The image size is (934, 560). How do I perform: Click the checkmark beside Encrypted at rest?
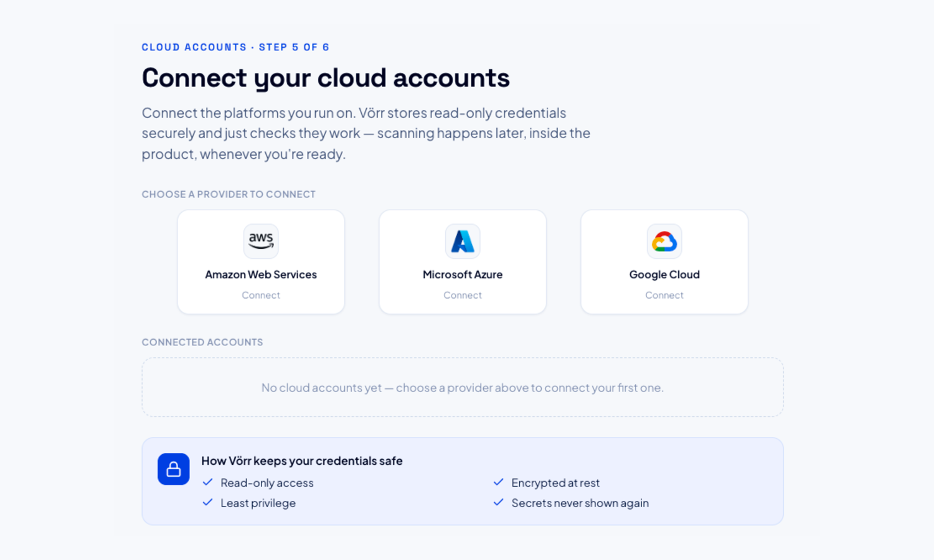click(499, 482)
